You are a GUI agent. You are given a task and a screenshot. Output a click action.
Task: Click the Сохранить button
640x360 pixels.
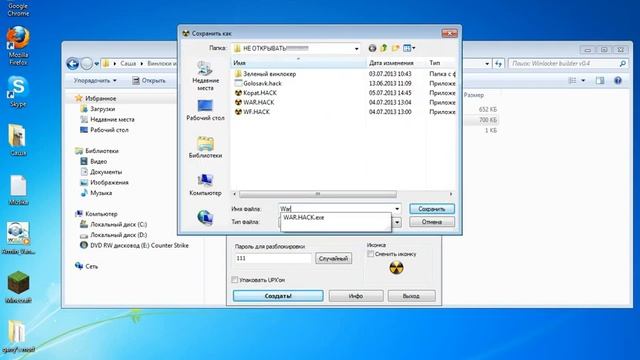click(432, 209)
